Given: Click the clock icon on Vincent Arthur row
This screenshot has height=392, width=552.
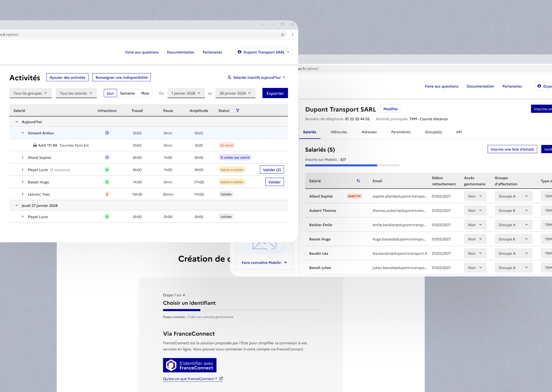Looking at the screenshot, I should (107, 133).
